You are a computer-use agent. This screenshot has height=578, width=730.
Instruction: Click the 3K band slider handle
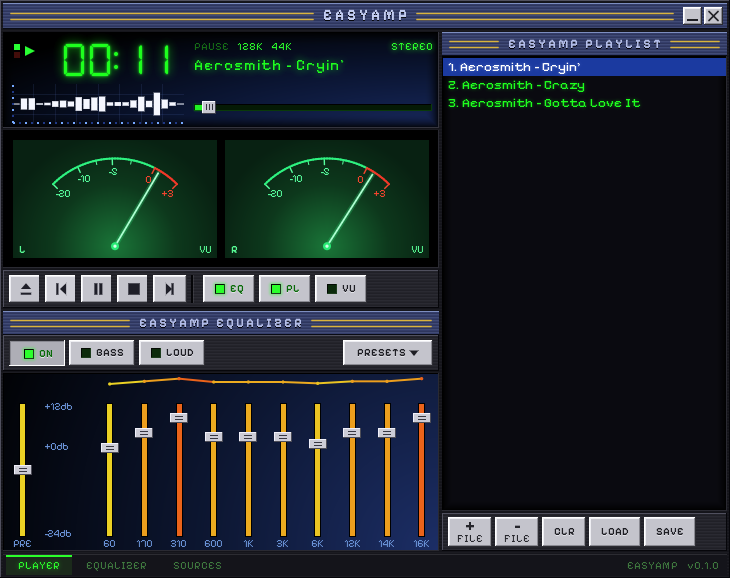tap(283, 437)
